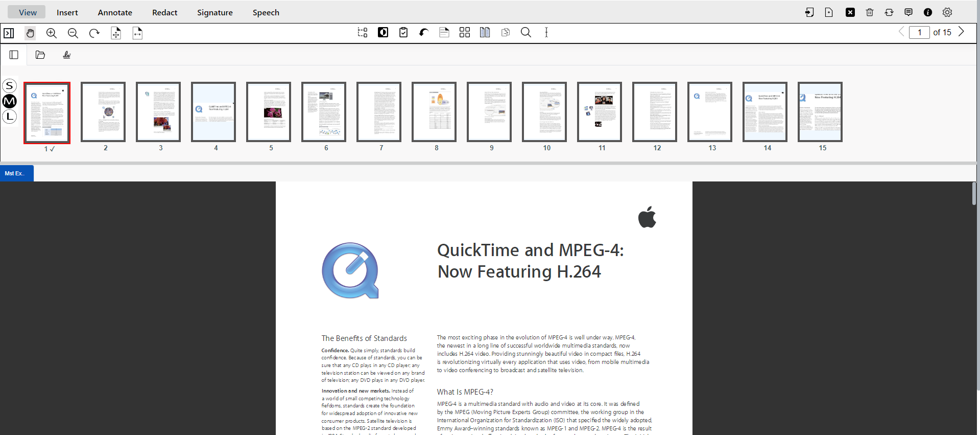Viewport: 980px width, 435px height.
Task: Open the Speech tab
Action: [266, 12]
